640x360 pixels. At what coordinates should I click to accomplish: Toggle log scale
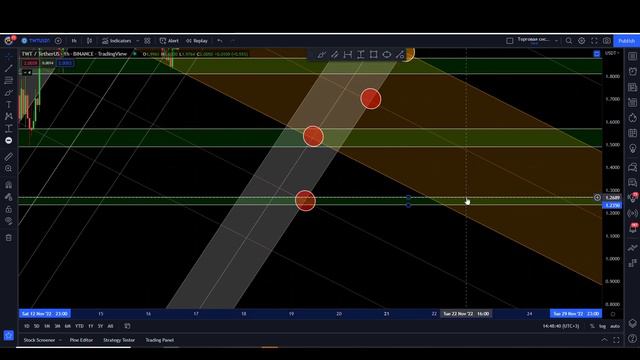[x=602, y=326]
